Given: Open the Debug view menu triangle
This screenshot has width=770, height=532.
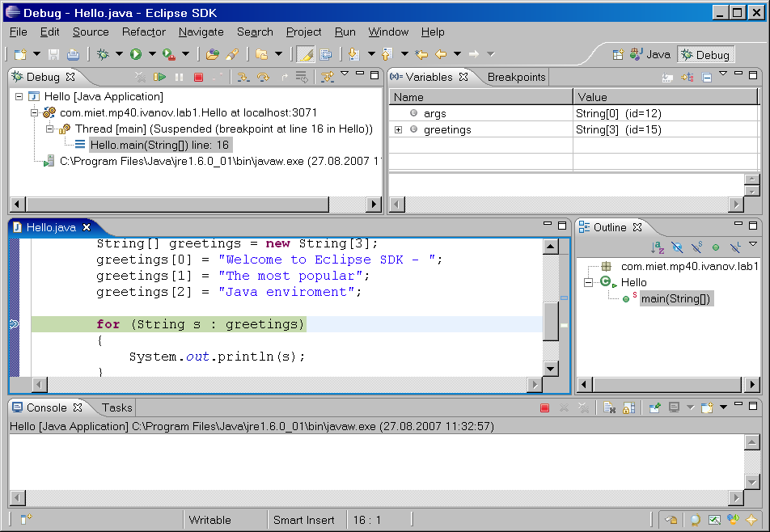Looking at the screenshot, I should pos(345,74).
